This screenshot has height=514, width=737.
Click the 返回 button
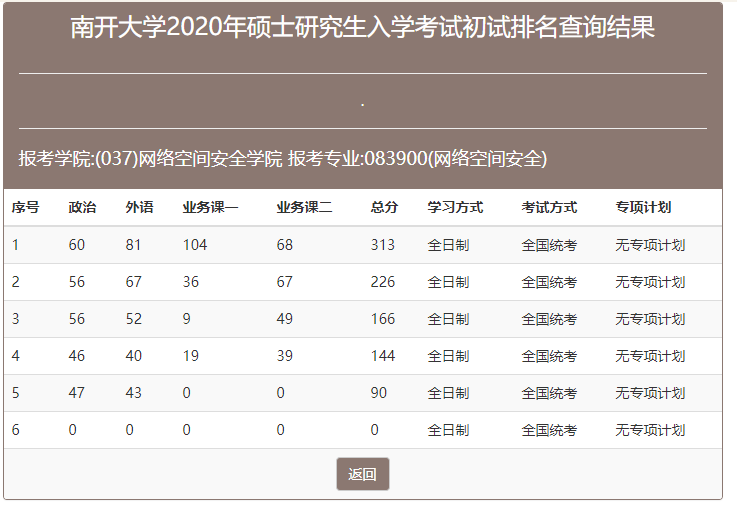click(362, 474)
